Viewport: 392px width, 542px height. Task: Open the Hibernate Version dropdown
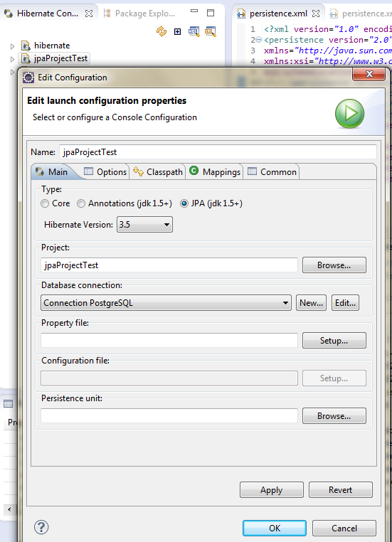tap(144, 225)
